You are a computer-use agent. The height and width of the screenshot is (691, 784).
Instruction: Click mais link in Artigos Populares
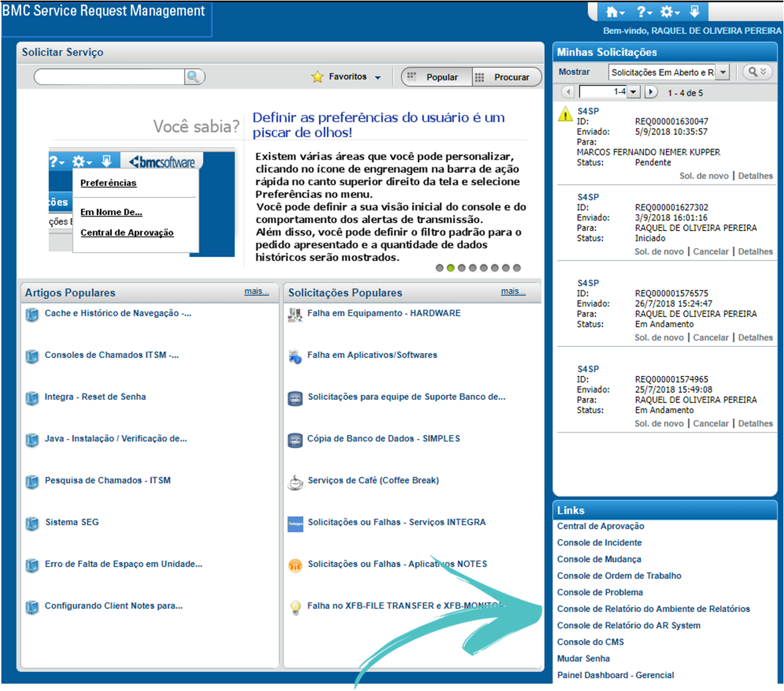coord(256,291)
